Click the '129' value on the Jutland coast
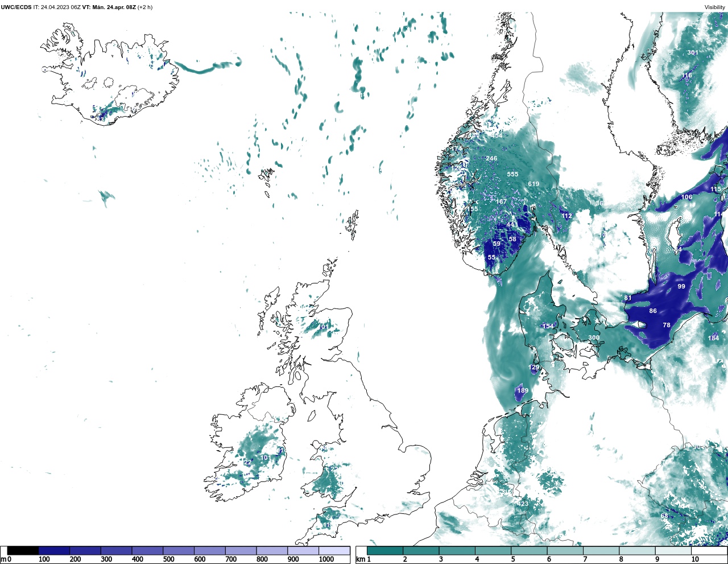728x564 pixels. click(534, 368)
